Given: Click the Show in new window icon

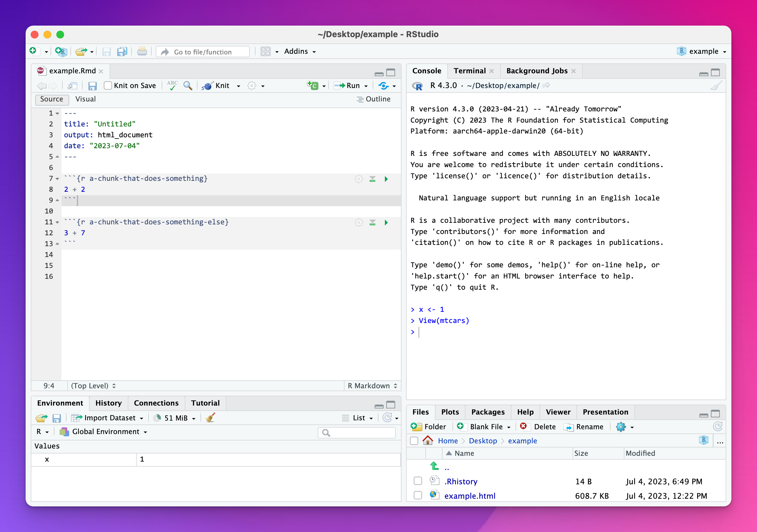Looking at the screenshot, I should click(x=72, y=86).
